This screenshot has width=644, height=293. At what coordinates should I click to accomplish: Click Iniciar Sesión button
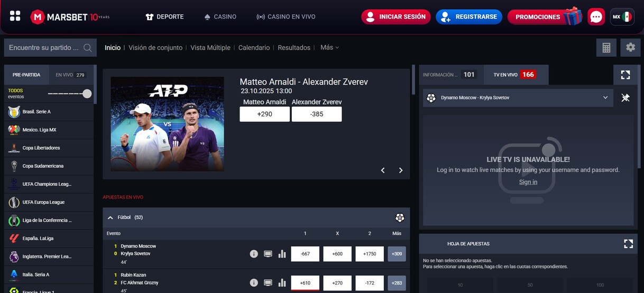[396, 17]
